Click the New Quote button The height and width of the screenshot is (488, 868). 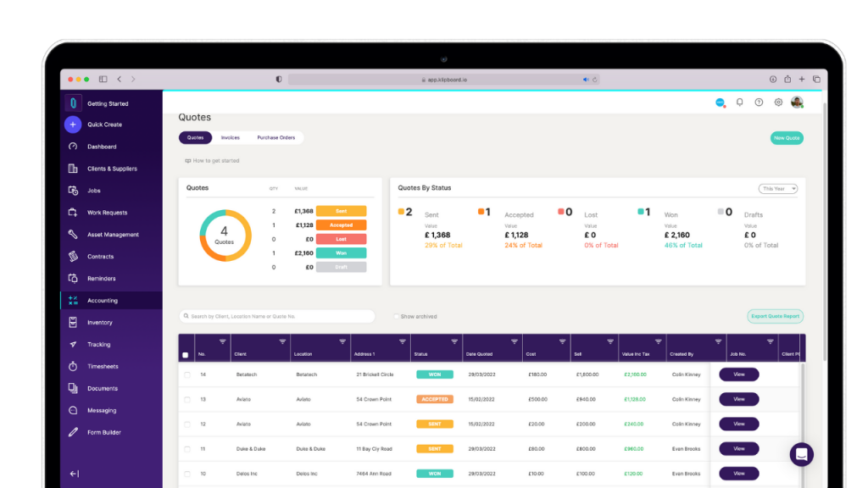click(787, 138)
